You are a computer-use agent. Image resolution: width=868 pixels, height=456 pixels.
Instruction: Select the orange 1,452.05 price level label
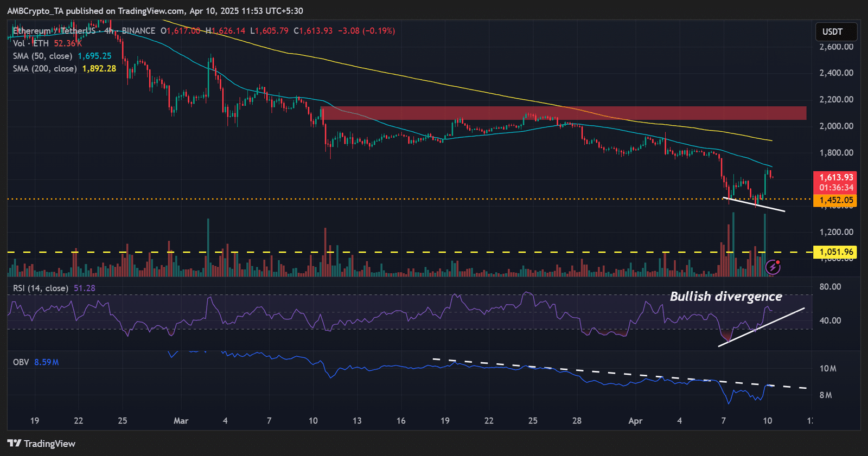point(836,200)
